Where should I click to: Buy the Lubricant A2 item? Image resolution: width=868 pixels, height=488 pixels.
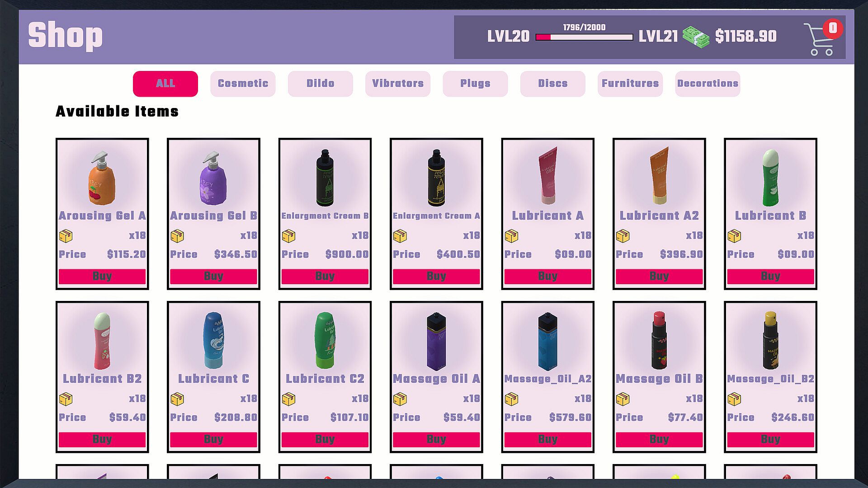click(x=659, y=277)
